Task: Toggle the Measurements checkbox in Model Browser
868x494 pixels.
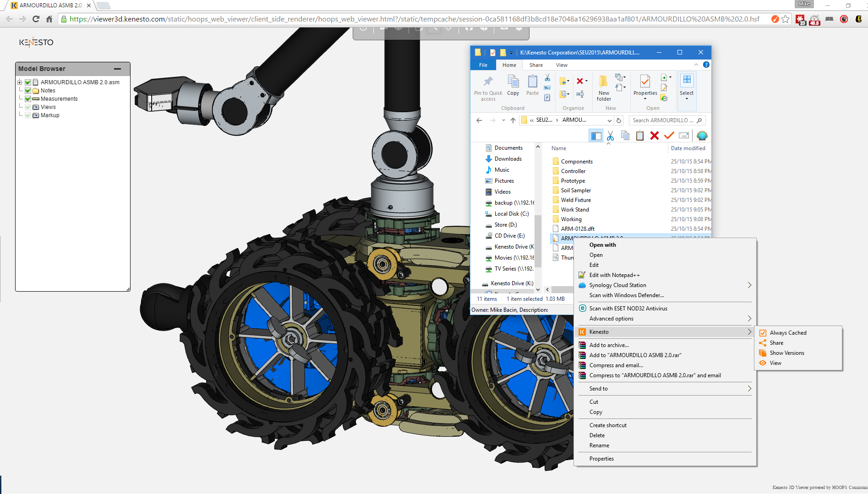Action: pyautogui.click(x=28, y=99)
